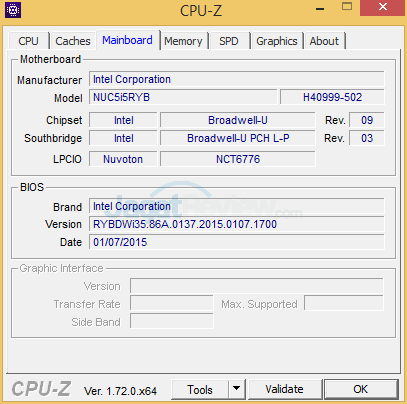Image resolution: width=407 pixels, height=404 pixels.
Task: Click the BIOS date 01/07/2015
Action: tap(237, 242)
